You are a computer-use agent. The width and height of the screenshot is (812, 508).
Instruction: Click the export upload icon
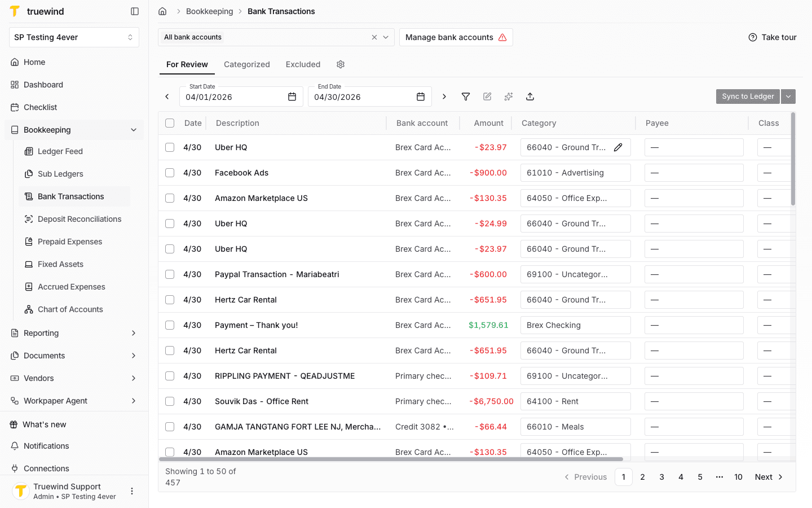[x=530, y=97]
